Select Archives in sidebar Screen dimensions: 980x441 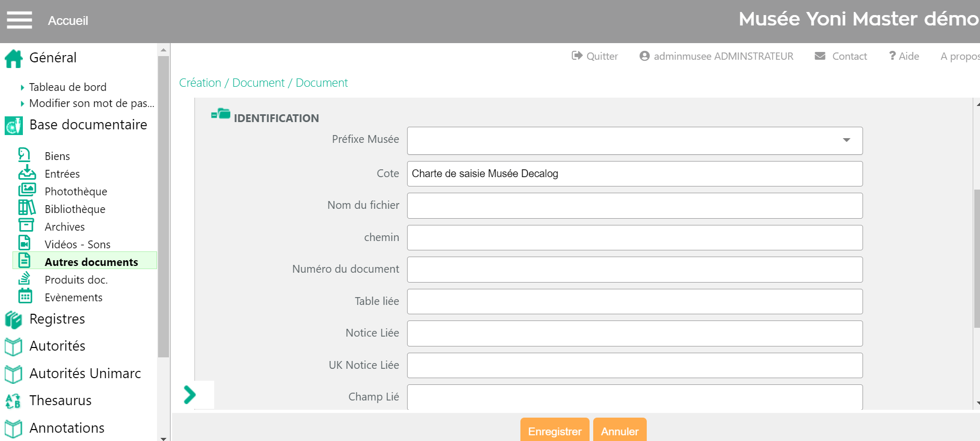(64, 227)
